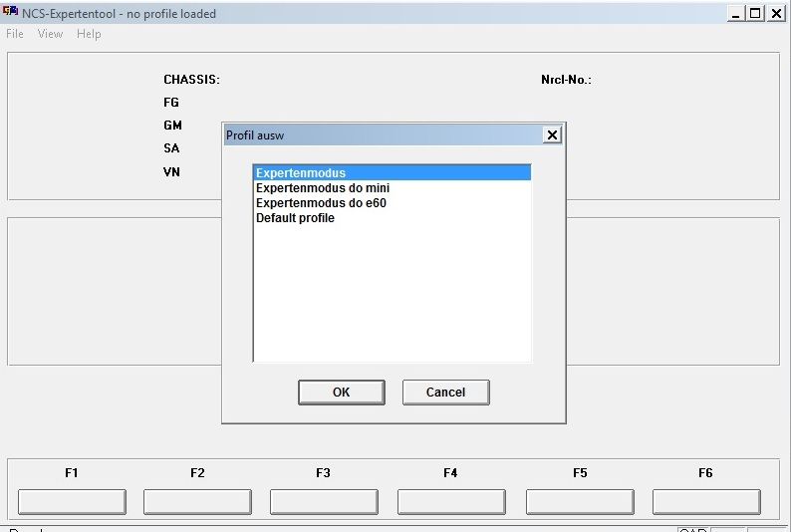Viewport: 791px width, 532px height.
Task: Click the blank F2 function button
Action: click(197, 502)
